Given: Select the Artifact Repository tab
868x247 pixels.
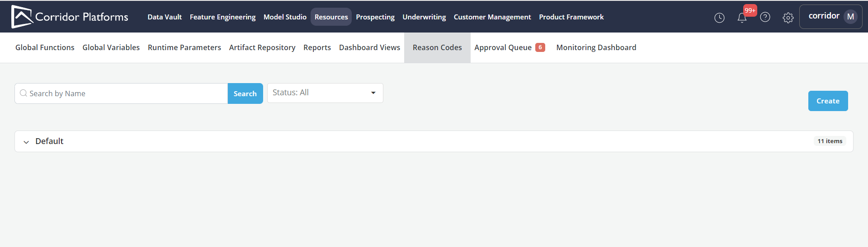Looking at the screenshot, I should click(262, 47).
